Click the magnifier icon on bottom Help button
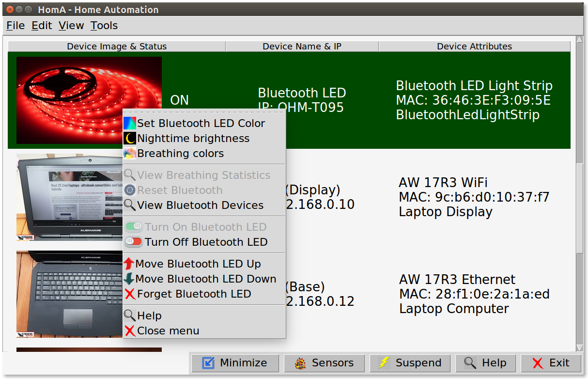The height and width of the screenshot is (379, 588). coord(470,363)
